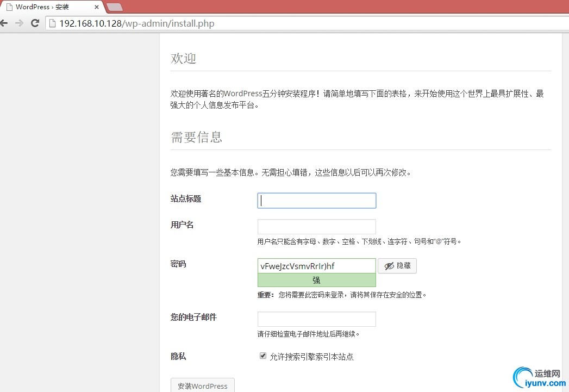
Task: Click the 您的电子邮件 label
Action: point(193,317)
